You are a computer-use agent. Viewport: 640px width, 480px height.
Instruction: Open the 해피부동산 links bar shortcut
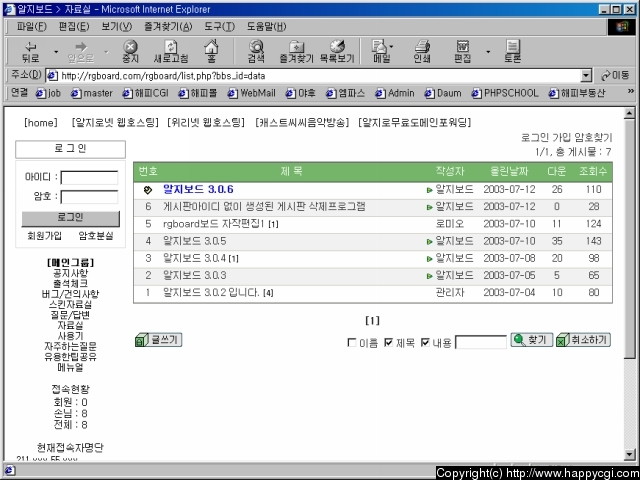tap(577, 93)
